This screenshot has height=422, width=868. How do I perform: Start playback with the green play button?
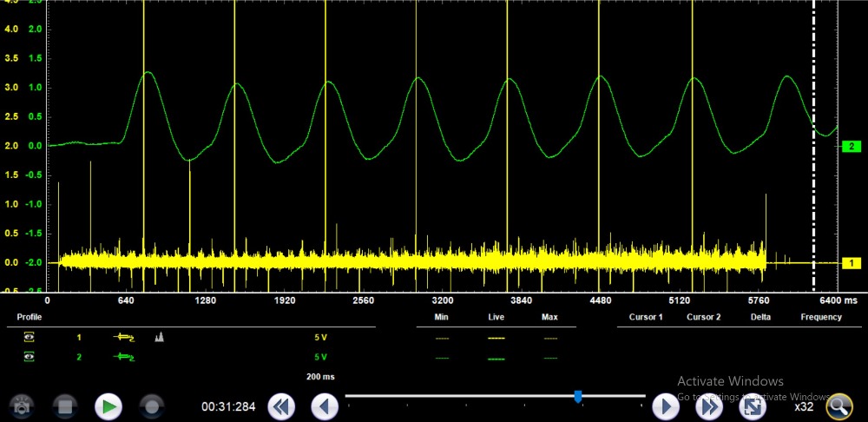coord(108,406)
